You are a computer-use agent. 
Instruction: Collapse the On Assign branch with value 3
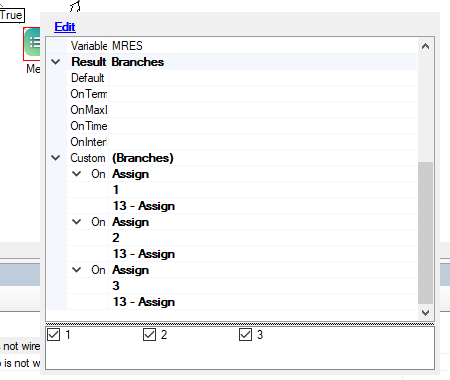pyautogui.click(x=77, y=270)
